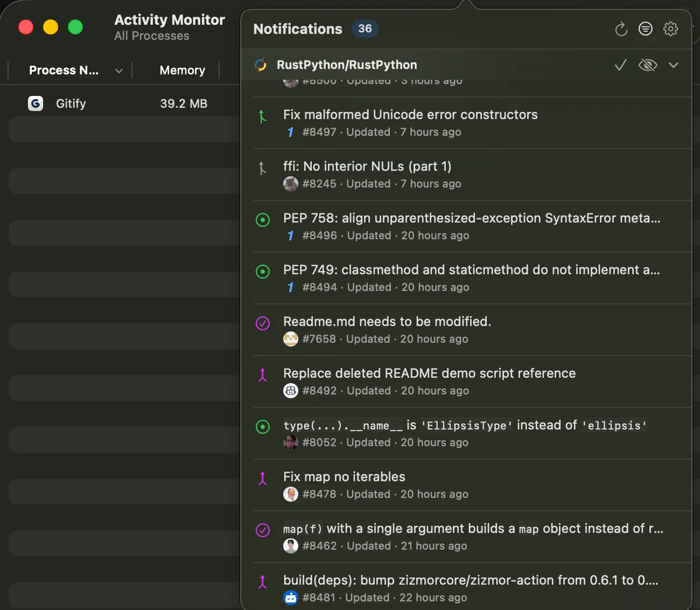Image resolution: width=700 pixels, height=610 pixels.
Task: Click the Notifications heading in Gitify
Action: tap(298, 29)
